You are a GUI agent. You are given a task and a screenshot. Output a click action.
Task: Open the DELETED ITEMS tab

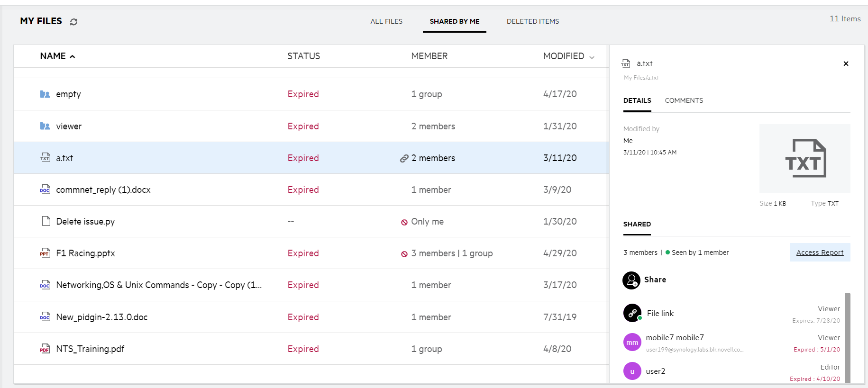coord(533,21)
